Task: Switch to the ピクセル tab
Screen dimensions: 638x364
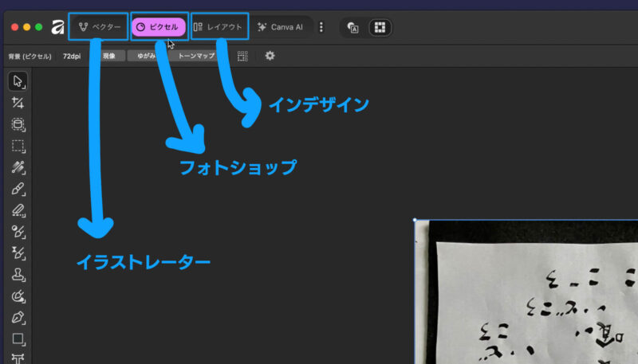Action: (159, 27)
